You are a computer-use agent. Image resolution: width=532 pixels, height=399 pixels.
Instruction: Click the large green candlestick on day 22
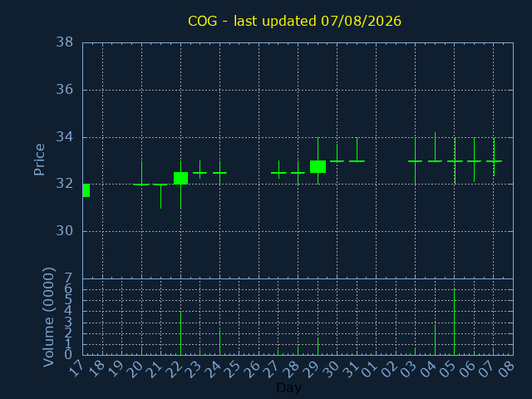click(x=180, y=179)
